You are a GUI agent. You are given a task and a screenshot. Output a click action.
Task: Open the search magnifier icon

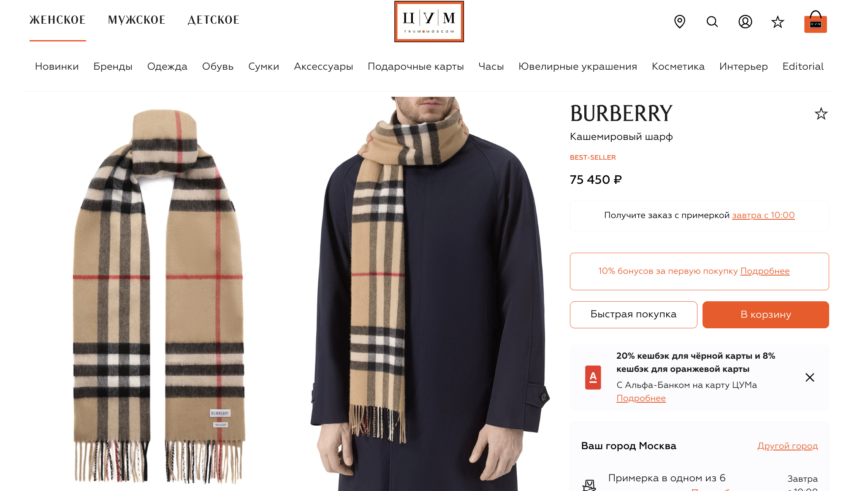click(712, 22)
